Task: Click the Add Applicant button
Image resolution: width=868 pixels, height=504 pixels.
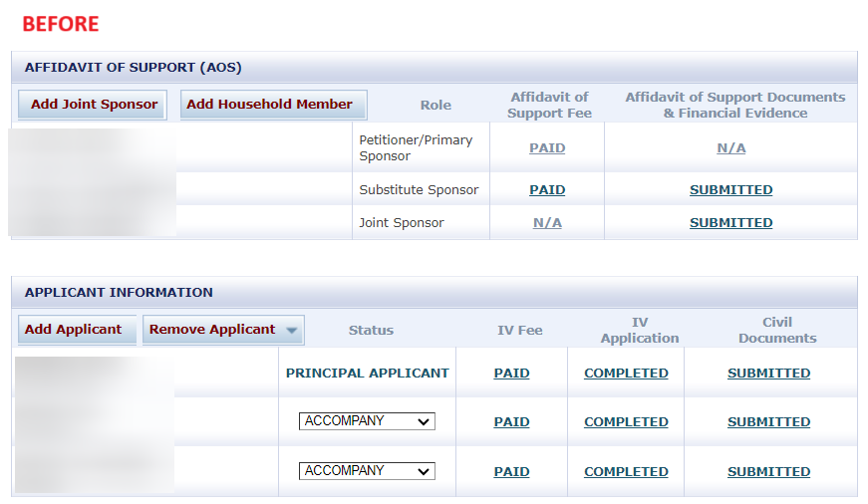Action: (x=77, y=330)
